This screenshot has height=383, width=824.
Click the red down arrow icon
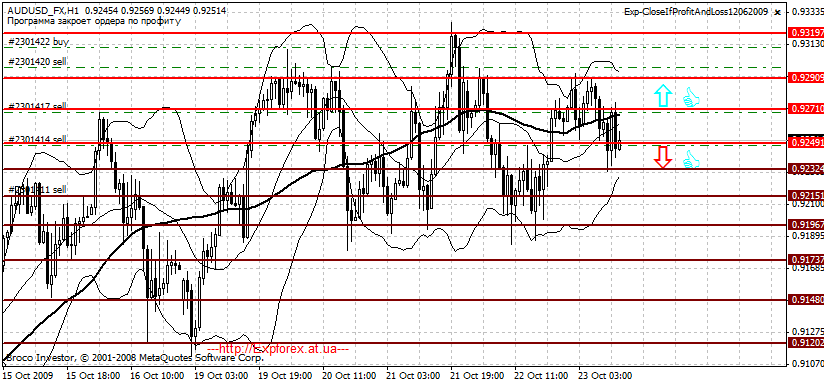(x=663, y=157)
